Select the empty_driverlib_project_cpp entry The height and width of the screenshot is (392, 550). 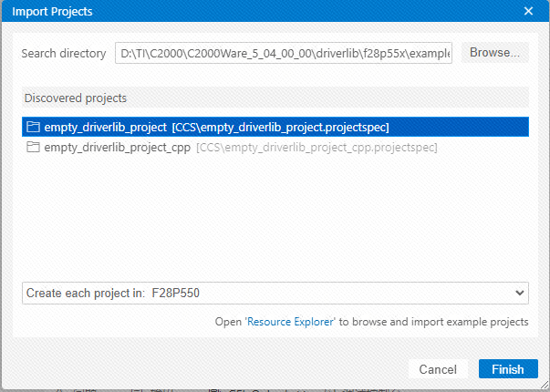[275, 147]
